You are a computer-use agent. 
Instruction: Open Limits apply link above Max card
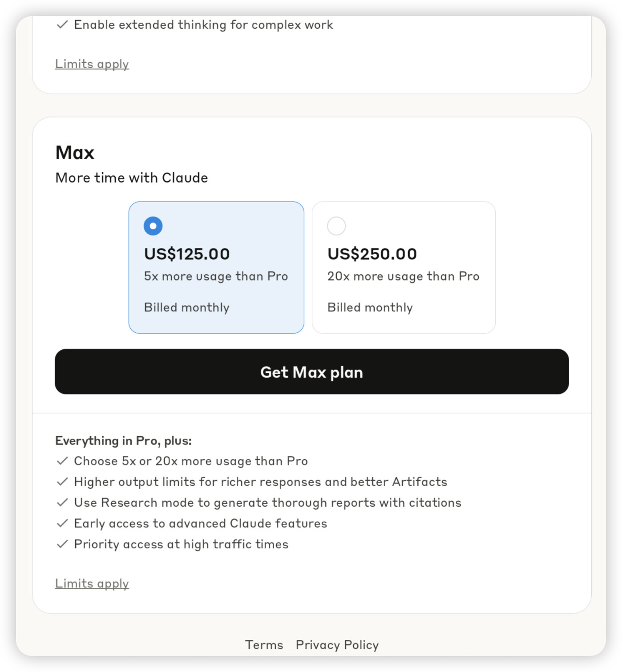point(92,64)
